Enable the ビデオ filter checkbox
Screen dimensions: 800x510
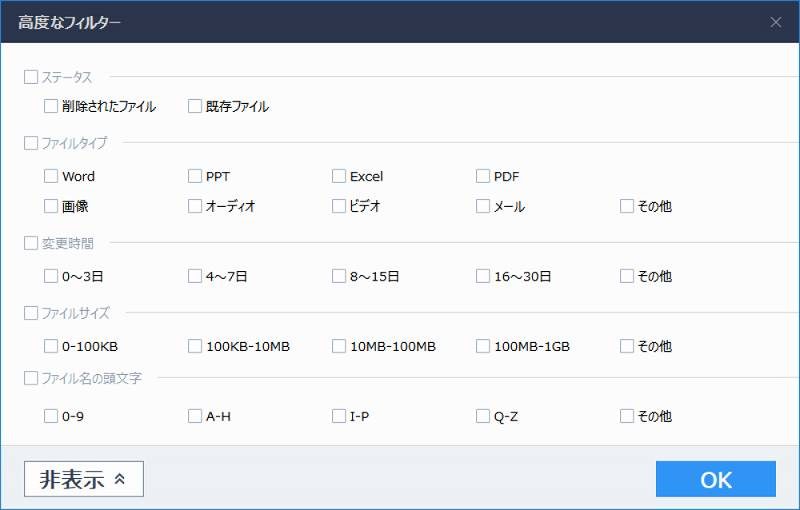pyautogui.click(x=339, y=206)
